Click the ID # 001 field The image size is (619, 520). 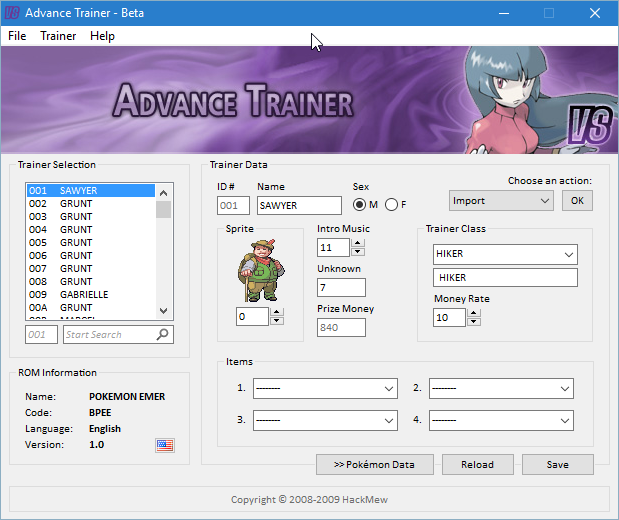click(x=233, y=206)
